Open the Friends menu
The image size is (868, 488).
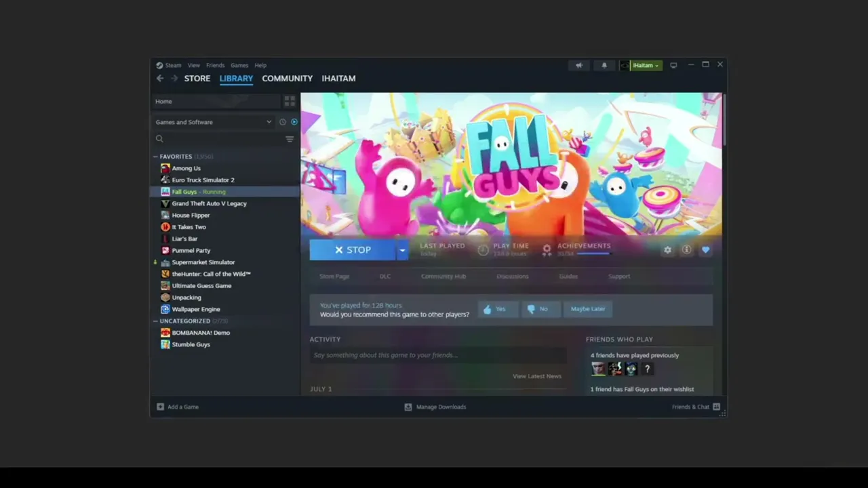click(215, 65)
